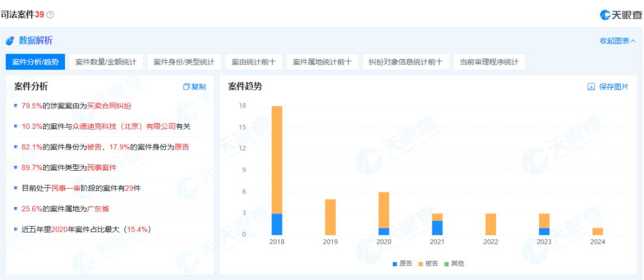Click the 复制 copy icon
Viewport: 644px width, 280px height.
186,87
